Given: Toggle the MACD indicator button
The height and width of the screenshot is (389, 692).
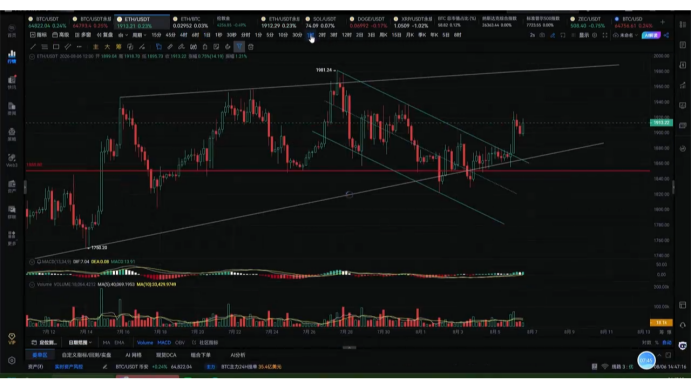Looking at the screenshot, I should [x=164, y=343].
